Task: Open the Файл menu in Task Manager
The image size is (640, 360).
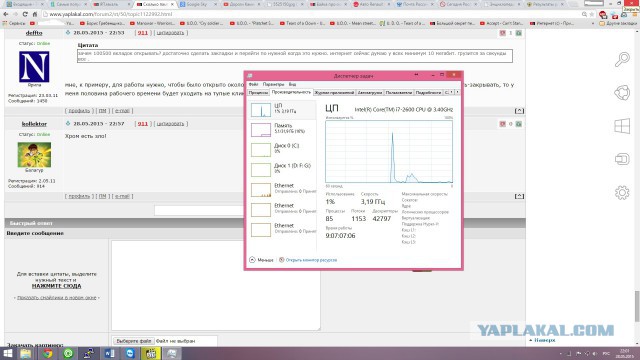Action: point(253,84)
